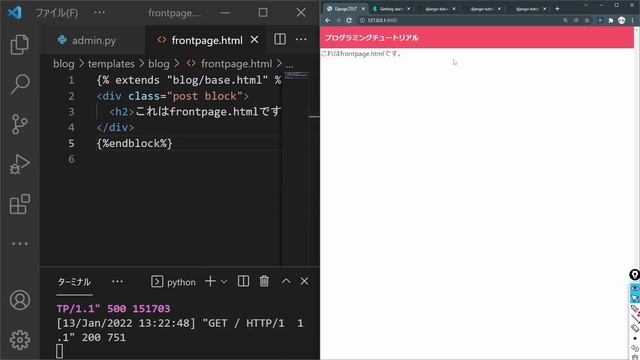Open the ファイル(F) menu
Screen dimensions: 640x360
56,13
